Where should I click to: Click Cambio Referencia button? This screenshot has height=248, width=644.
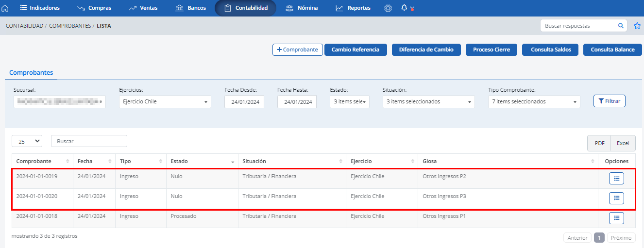point(356,50)
